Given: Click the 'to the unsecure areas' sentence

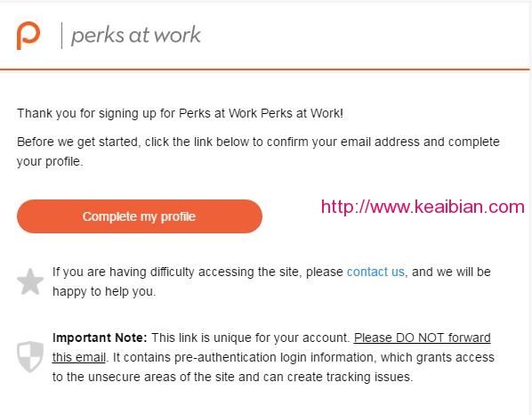Looking at the screenshot, I should (233, 377).
